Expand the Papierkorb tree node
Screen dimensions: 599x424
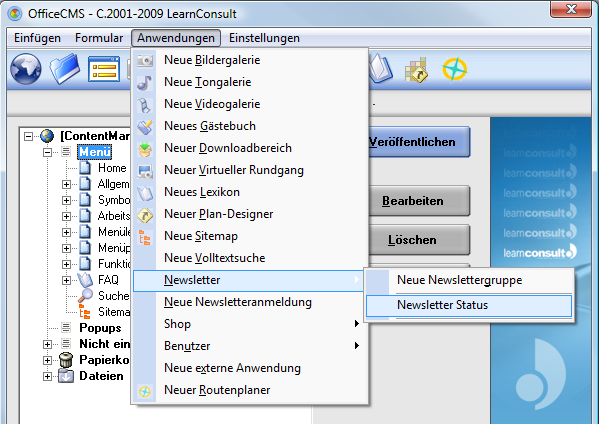pos(47,360)
